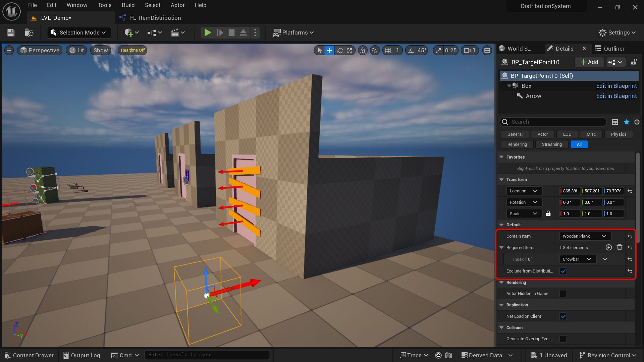Toggle property matrix table view icon
Image resolution: width=644 pixels, height=362 pixels.
point(615,122)
